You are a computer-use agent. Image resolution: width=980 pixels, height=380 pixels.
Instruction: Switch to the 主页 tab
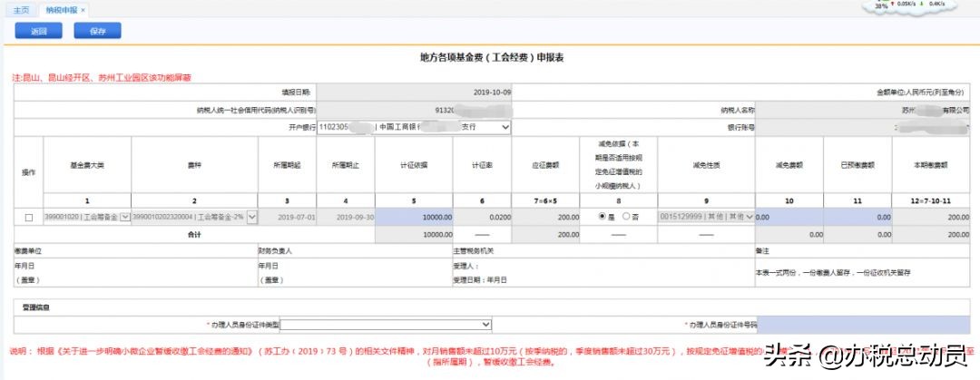21,11
